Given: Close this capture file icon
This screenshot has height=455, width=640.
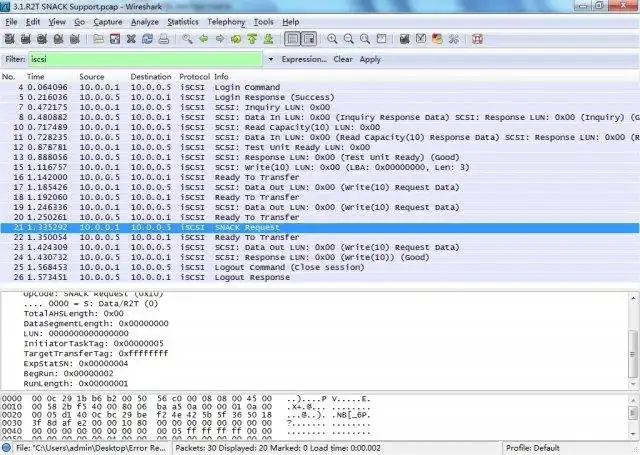Looking at the screenshot, I should 131,39.
